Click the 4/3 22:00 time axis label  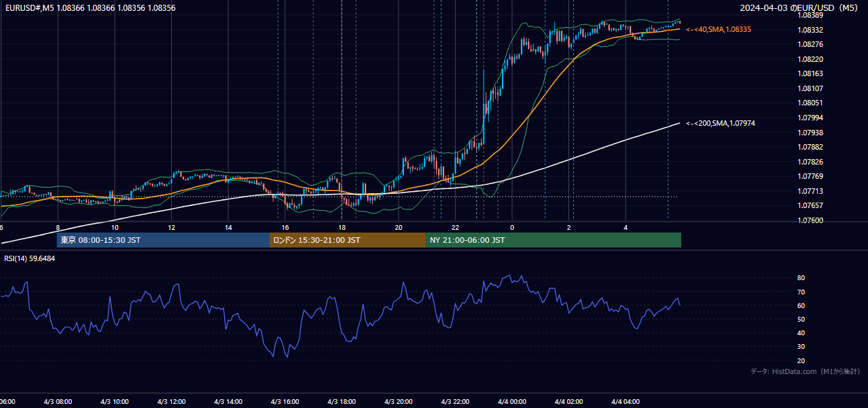[x=456, y=402]
